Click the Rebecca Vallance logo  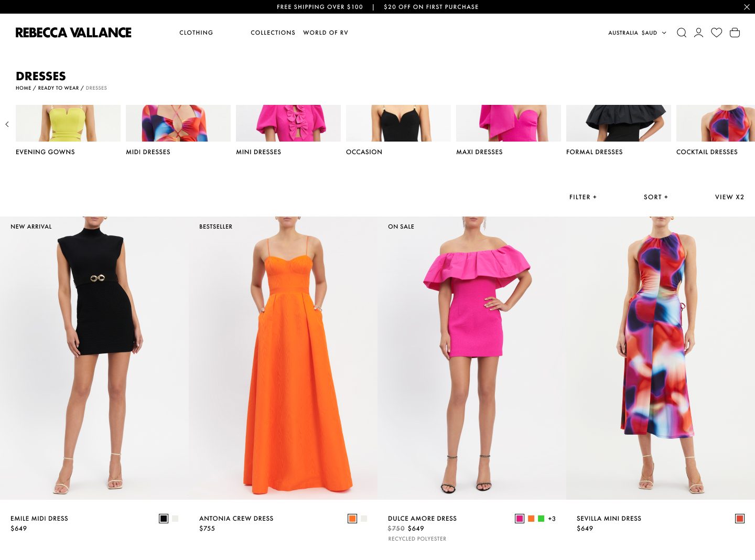coord(73,33)
